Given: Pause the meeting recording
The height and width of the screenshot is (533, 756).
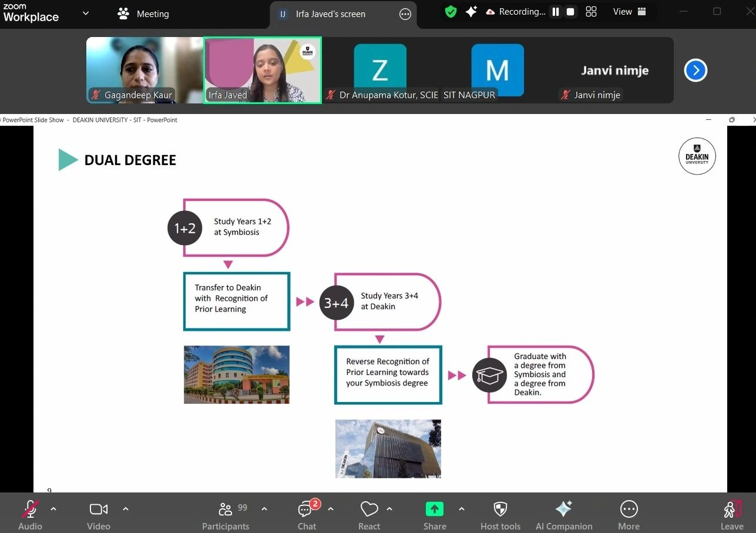Looking at the screenshot, I should pos(556,12).
